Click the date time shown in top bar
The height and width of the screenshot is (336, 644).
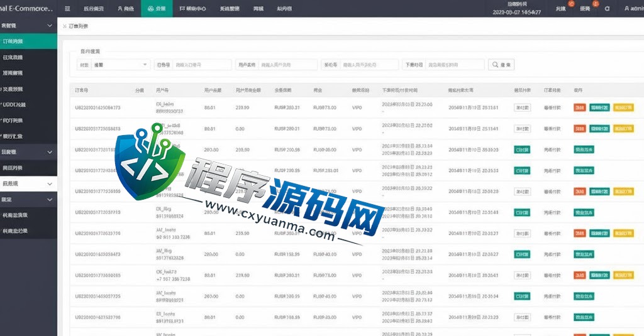pos(517,13)
